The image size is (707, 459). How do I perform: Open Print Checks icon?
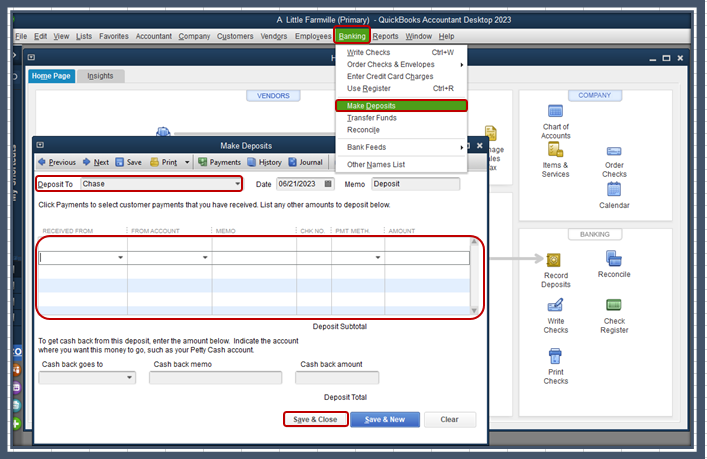click(555, 356)
